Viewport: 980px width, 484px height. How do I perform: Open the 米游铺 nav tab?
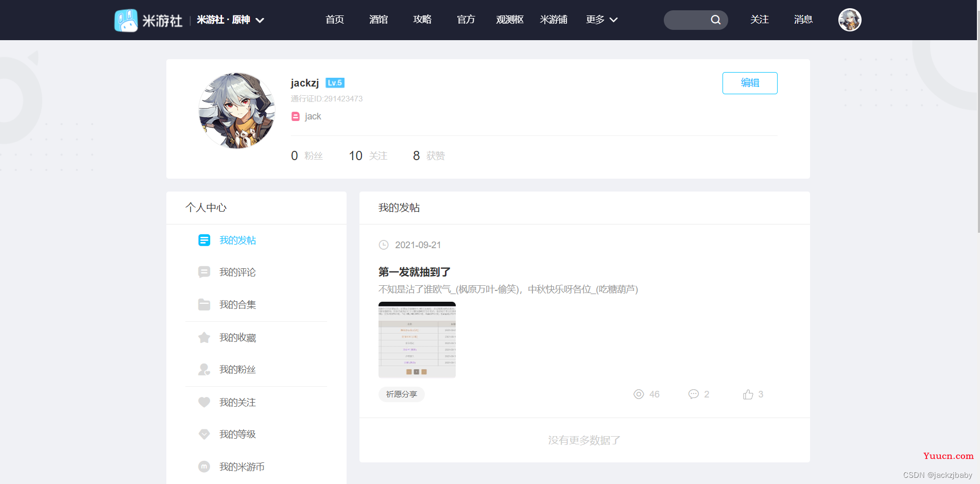[554, 20]
